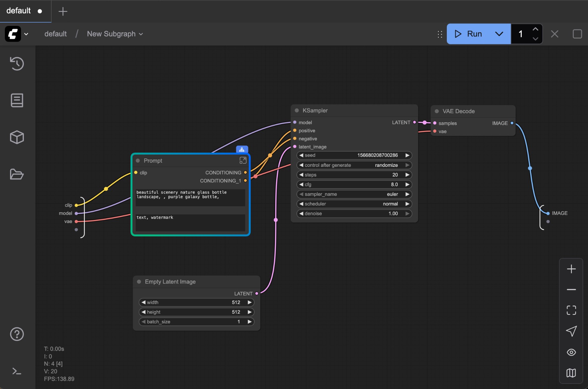This screenshot has width=588, height=389.
Task: Toggle the minimap in the canvas toolbar
Action: pyautogui.click(x=571, y=373)
